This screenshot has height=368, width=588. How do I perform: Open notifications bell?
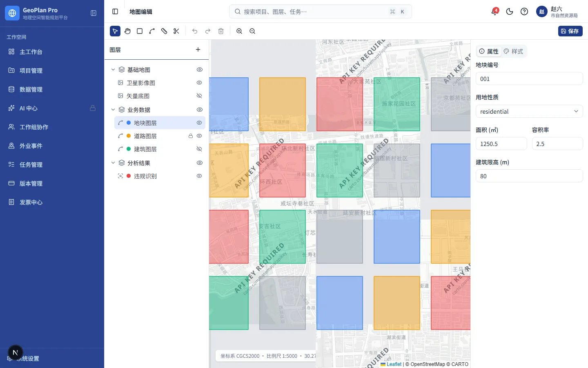[x=495, y=11]
